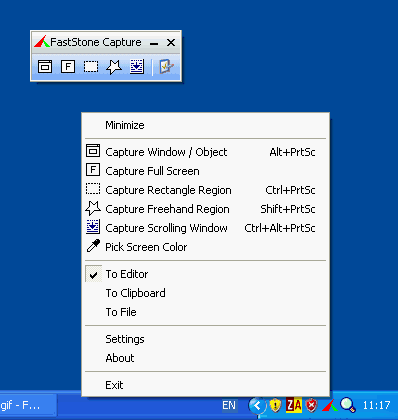This screenshot has height=420, width=398.
Task: Select Capture Full Screen menu entry
Action: 205,171
